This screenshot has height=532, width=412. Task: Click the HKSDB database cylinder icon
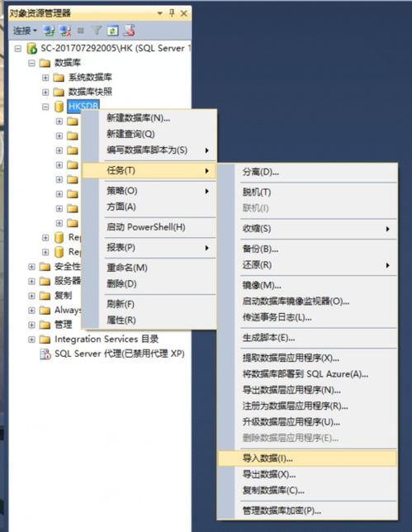59,107
